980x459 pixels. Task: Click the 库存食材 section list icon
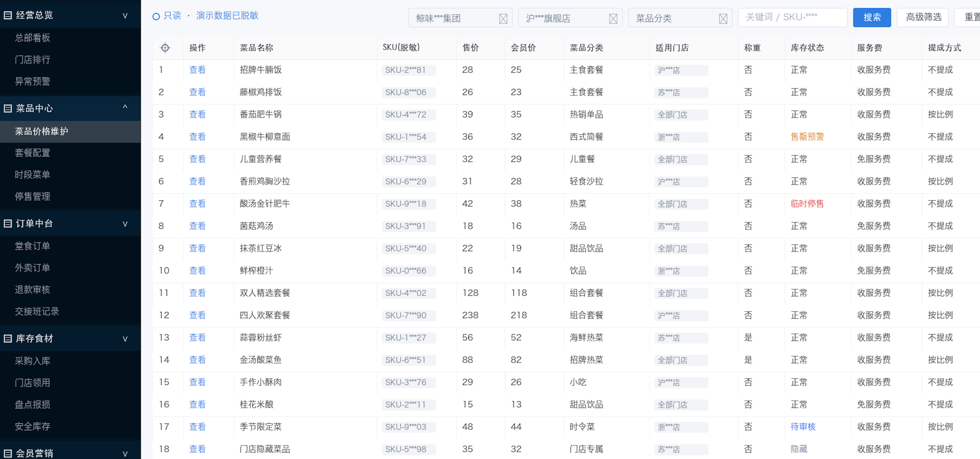[8, 338]
